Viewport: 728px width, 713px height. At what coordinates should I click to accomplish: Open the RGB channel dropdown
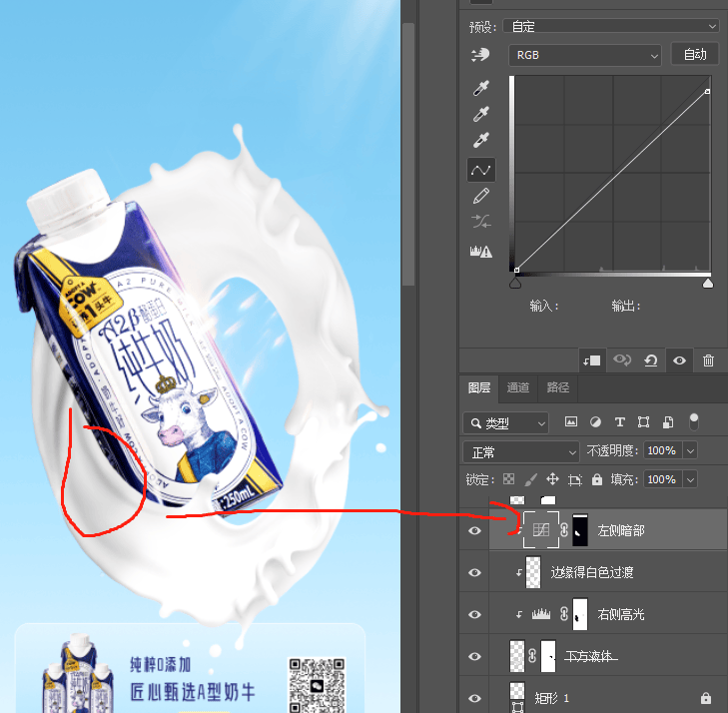coord(585,55)
